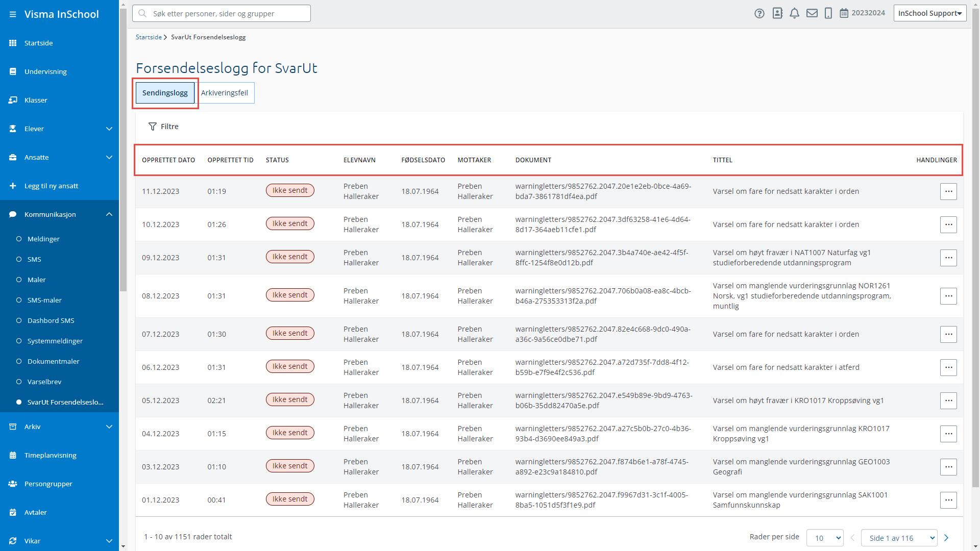Open Varselbrev in the sidebar
This screenshot has height=551, width=980.
tap(44, 382)
